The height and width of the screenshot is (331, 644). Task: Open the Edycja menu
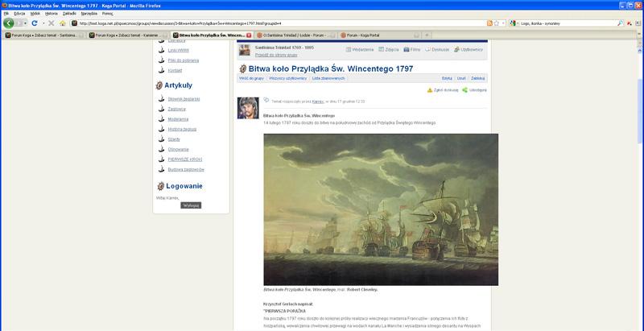tap(19, 14)
